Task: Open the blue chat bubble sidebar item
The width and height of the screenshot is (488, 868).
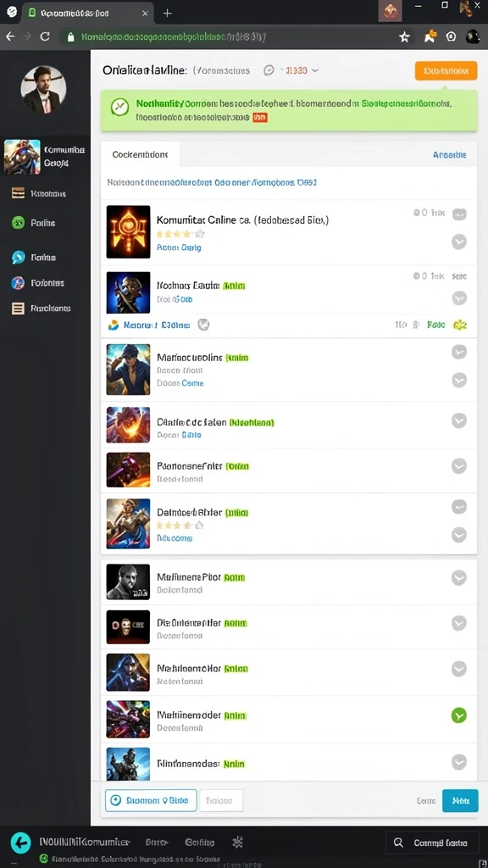Action: pos(19,258)
